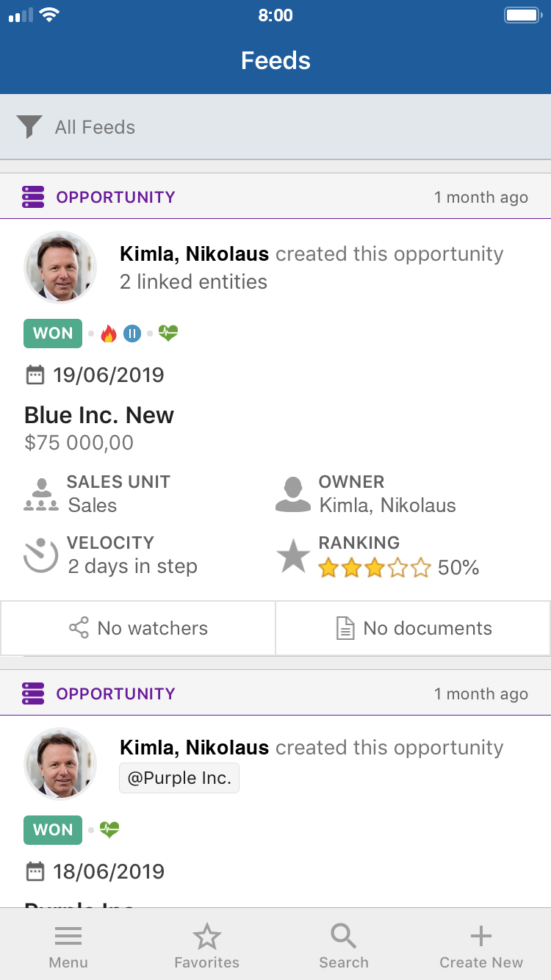Tap the Sales Unit group icon

(41, 494)
